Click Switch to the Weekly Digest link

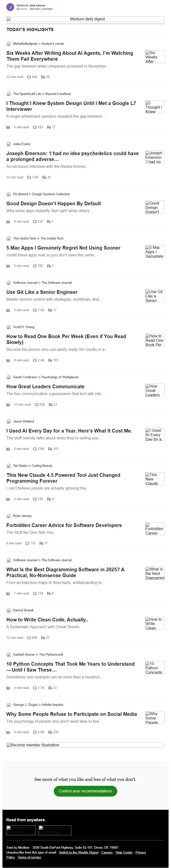(78, 853)
